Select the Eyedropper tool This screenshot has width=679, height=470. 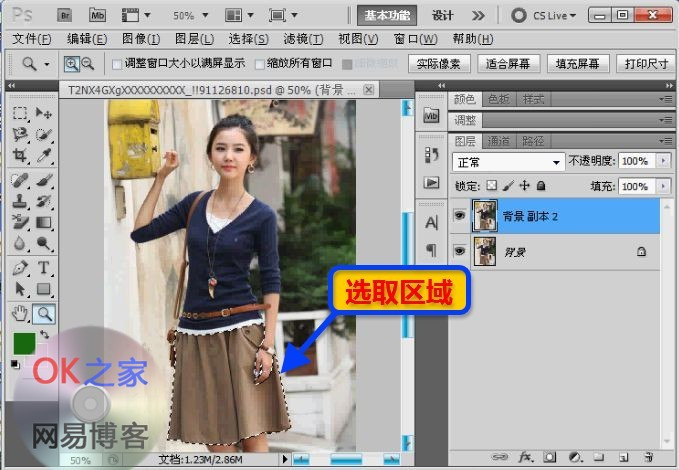pyautogui.click(x=44, y=156)
